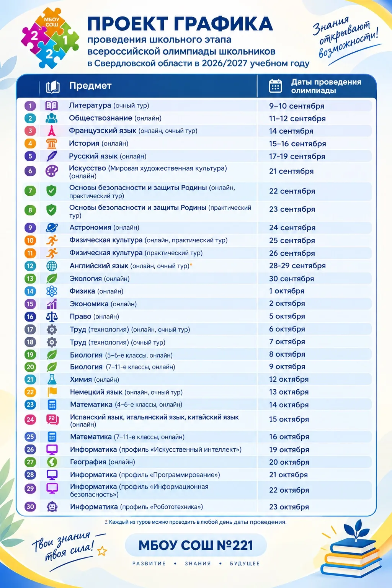Click the number 1 badge
Image resolution: width=392 pixels, height=588 pixels.
[30, 106]
